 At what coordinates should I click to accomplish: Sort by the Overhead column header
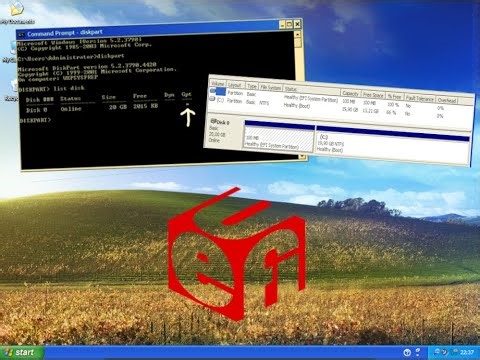pos(447,100)
